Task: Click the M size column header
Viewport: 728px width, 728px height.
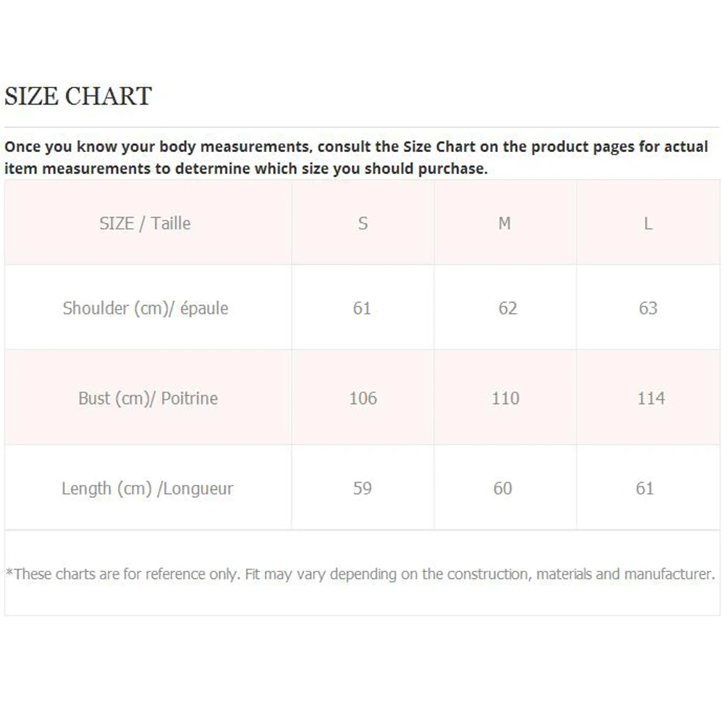Action: coord(505,223)
